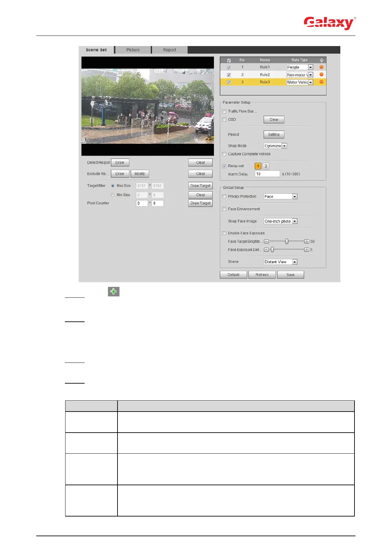Uncheck the Rule3 checkbox
The height and width of the screenshot is (554, 392).
[x=229, y=82]
